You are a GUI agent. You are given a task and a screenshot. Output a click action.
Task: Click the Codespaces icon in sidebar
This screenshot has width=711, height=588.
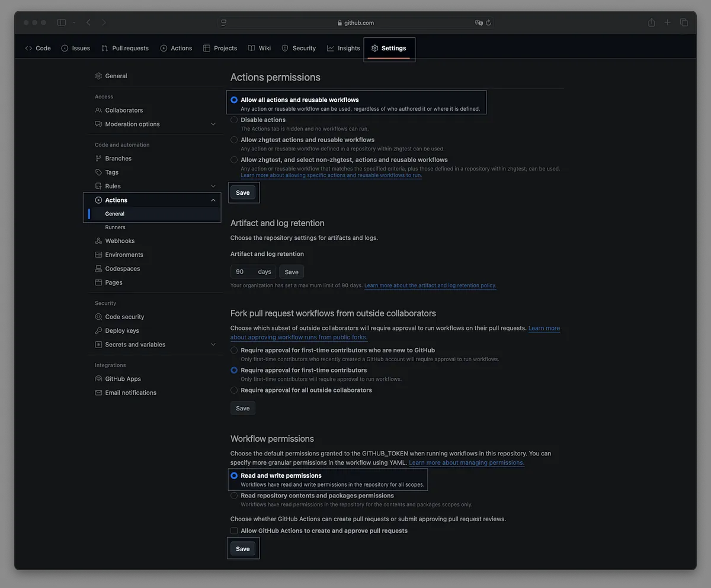click(x=98, y=269)
